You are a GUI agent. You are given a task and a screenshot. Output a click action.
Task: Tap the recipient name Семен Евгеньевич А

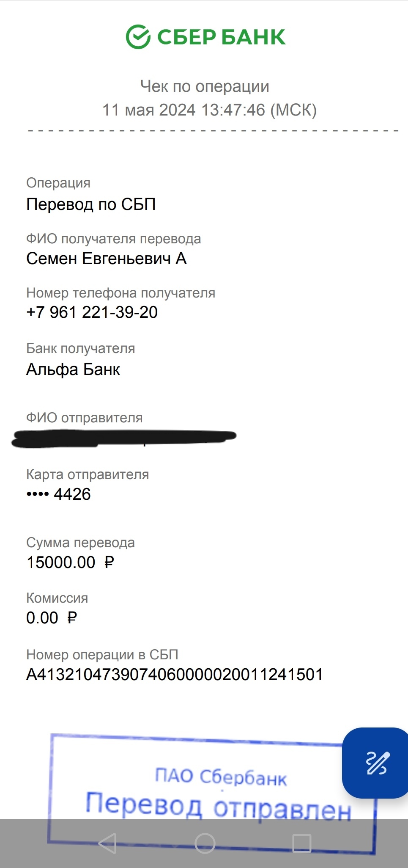tap(106, 259)
